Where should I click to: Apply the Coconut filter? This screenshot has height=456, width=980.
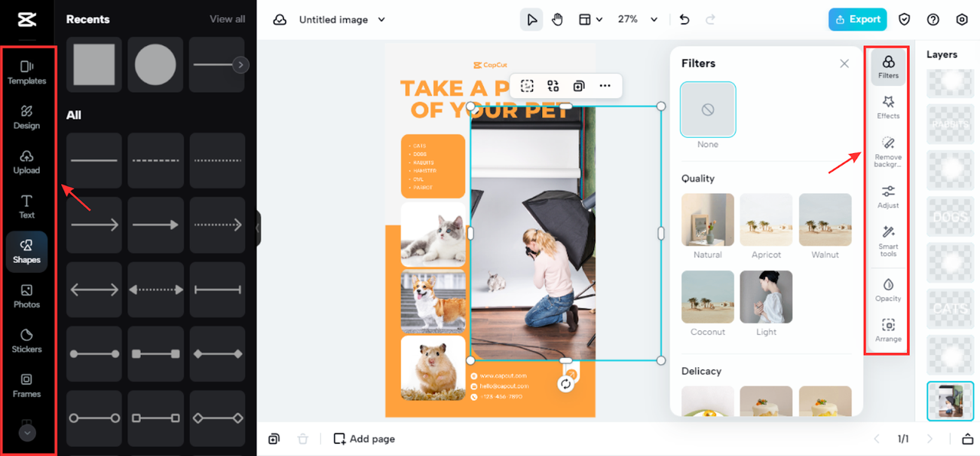(x=708, y=297)
